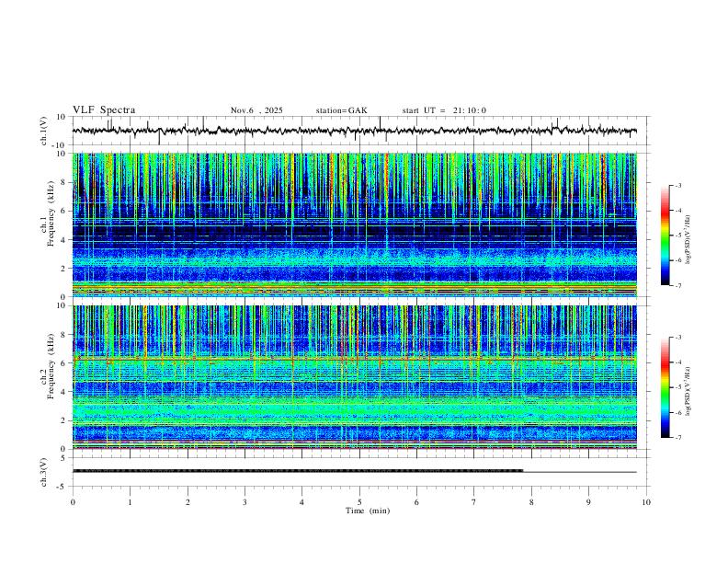Click the 'ch.1(V)' axis label
The width and height of the screenshot is (728, 563).
pyautogui.click(x=44, y=131)
